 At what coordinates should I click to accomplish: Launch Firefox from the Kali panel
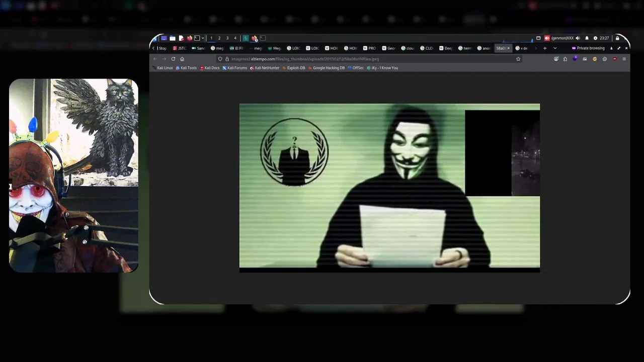pyautogui.click(x=190, y=38)
